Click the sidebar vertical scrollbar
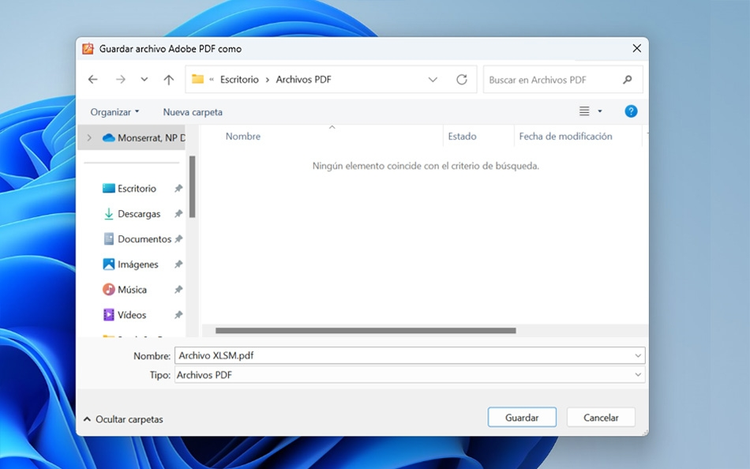 192,187
